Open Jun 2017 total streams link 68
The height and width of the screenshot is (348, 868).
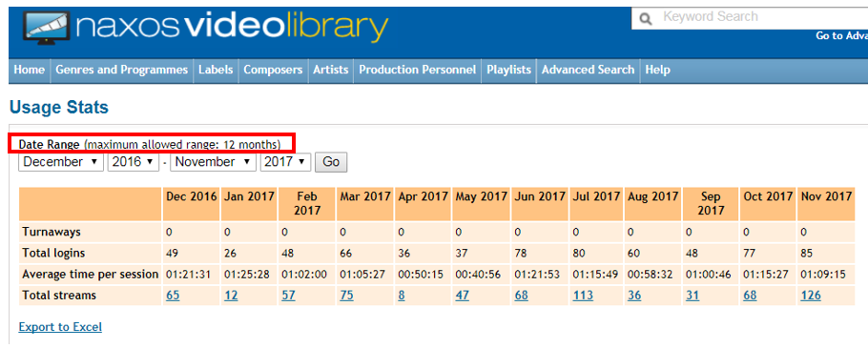[521, 296]
